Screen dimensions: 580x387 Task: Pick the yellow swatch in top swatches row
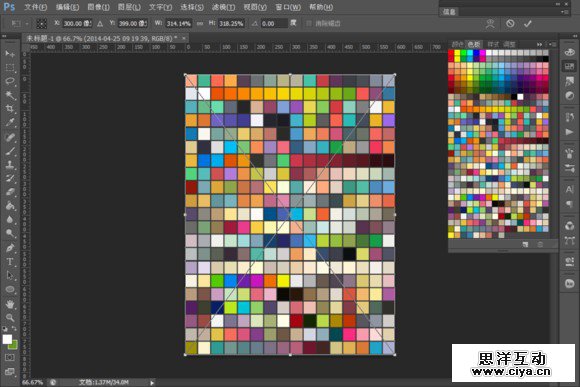[x=457, y=53]
